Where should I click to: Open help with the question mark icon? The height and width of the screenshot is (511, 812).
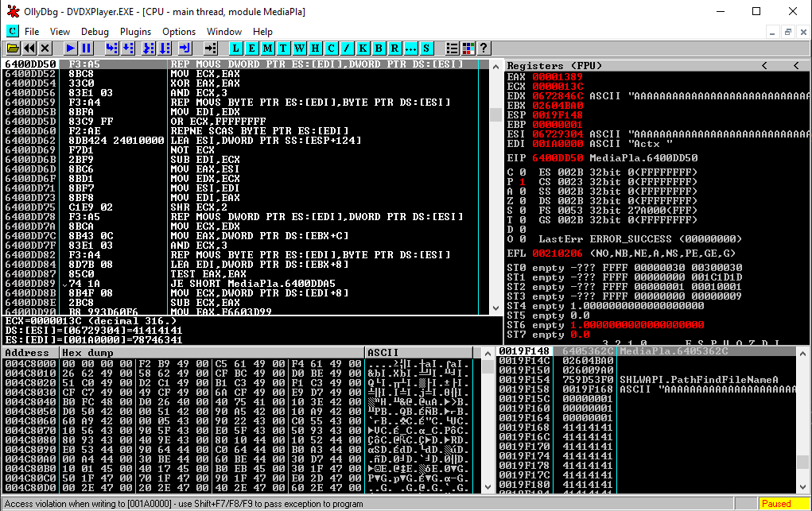(484, 48)
